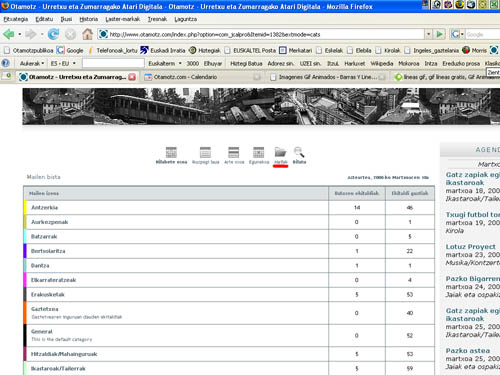
Task: Open the ES-EU language dropdown
Action: coord(63,63)
